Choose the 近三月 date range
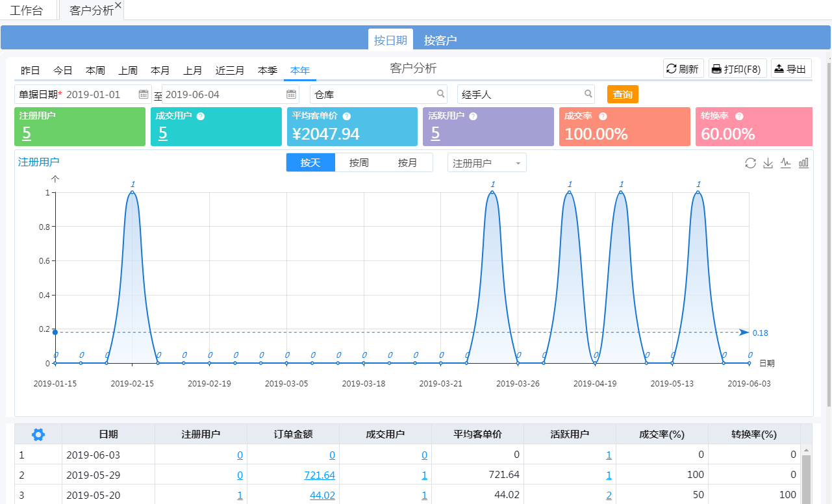832x504 pixels. click(x=230, y=70)
